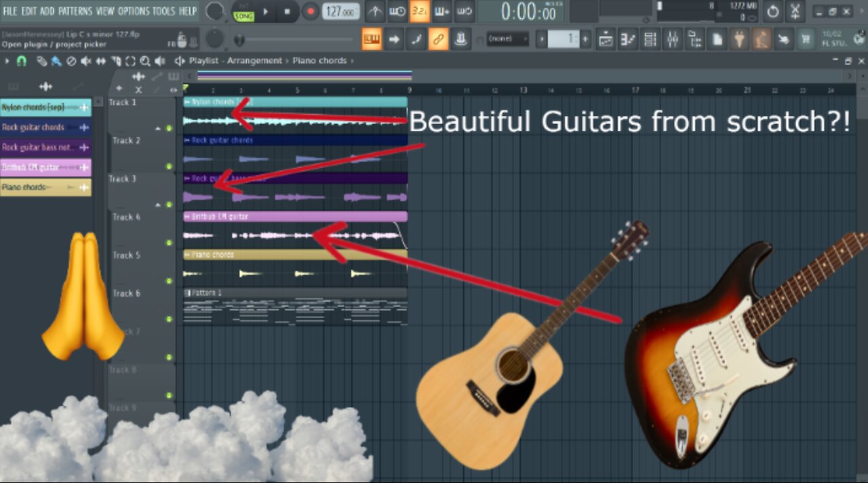Open the FILE menu
This screenshot has width=868, height=483.
tap(10, 11)
